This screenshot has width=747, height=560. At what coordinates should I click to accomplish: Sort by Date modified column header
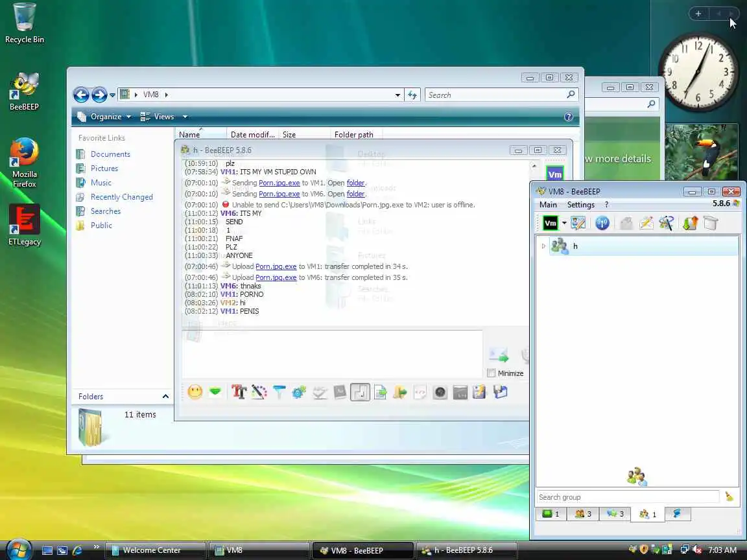(252, 135)
